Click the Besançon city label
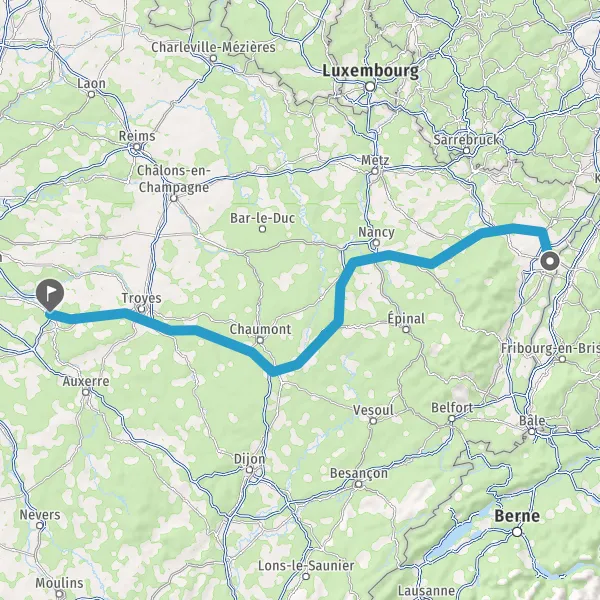The width and height of the screenshot is (600, 600). 359,474
